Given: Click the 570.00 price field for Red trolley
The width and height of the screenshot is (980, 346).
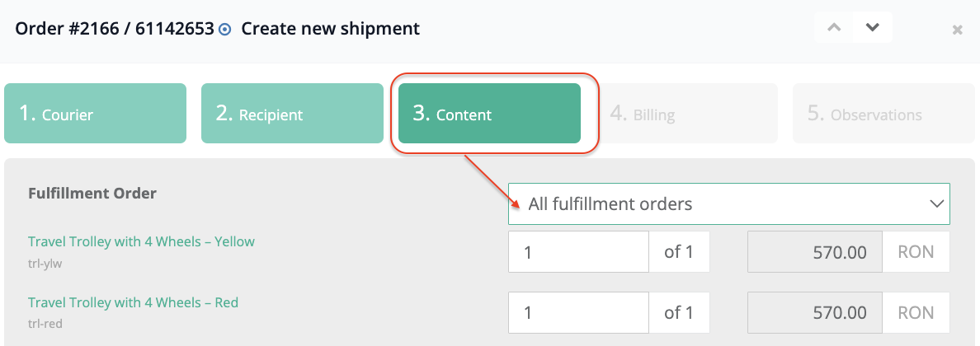Looking at the screenshot, I should pos(815,313).
